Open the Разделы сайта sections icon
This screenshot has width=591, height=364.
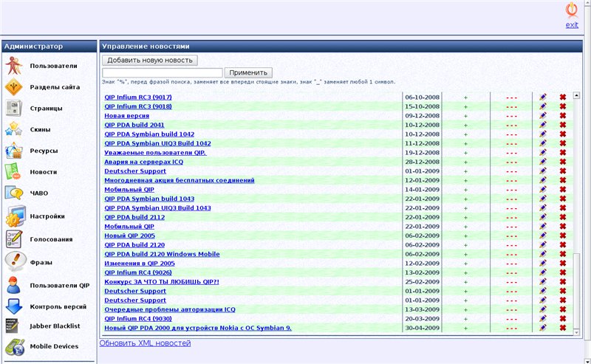(13, 87)
